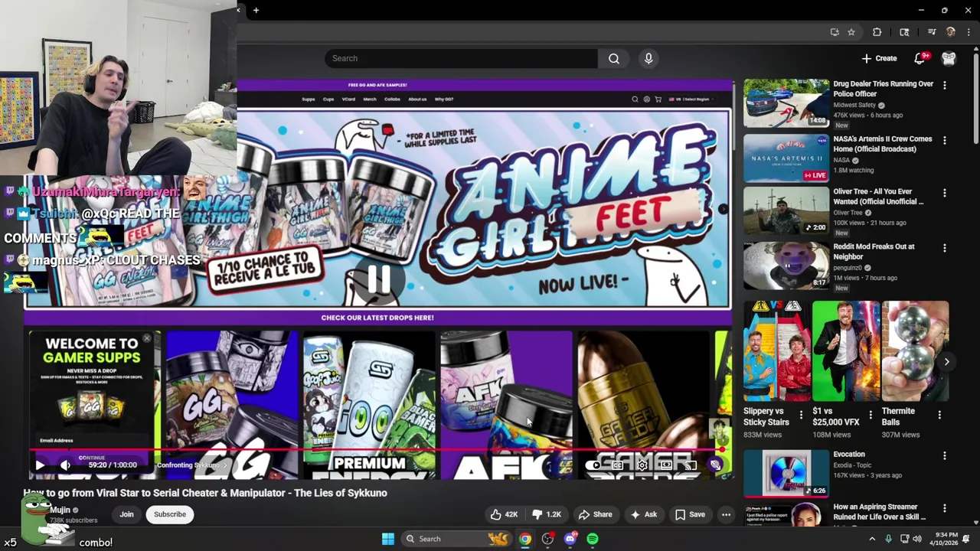Open the YouTube account avatar menu

pyautogui.click(x=949, y=58)
